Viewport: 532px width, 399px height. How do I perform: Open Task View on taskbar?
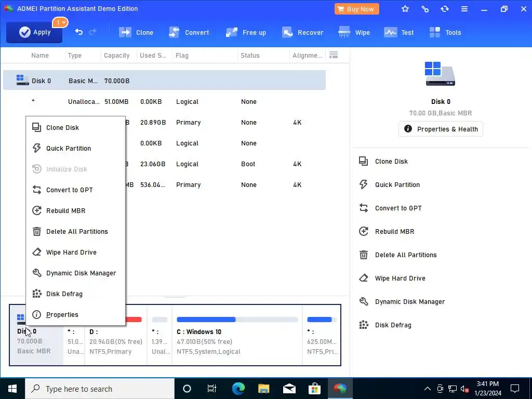click(x=212, y=389)
